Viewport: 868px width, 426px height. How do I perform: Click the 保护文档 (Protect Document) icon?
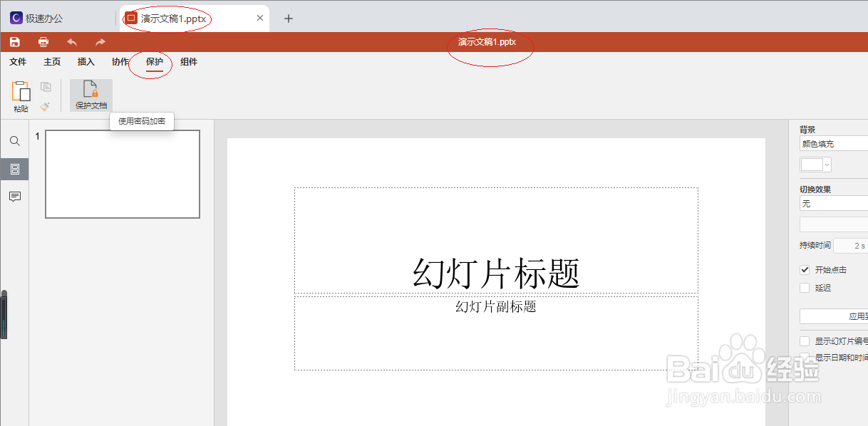91,95
